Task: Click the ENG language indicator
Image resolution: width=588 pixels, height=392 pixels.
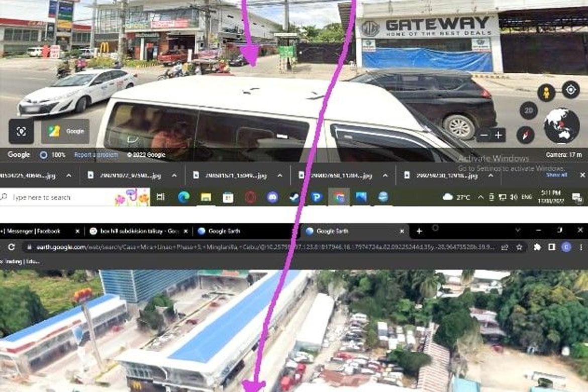Action: (x=527, y=197)
